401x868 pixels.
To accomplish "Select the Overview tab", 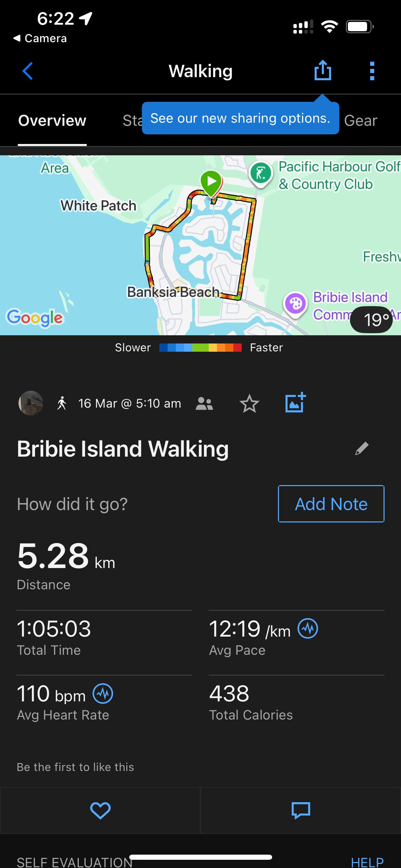I will [52, 121].
